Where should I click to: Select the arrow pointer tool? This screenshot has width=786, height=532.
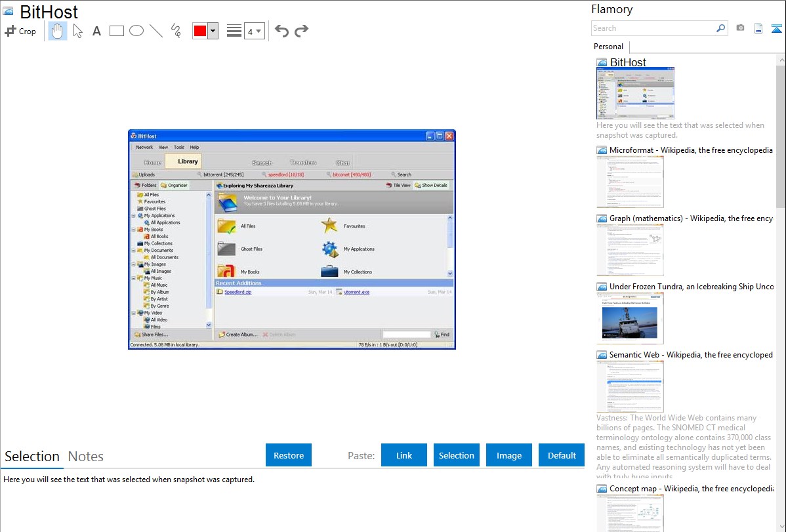point(77,31)
